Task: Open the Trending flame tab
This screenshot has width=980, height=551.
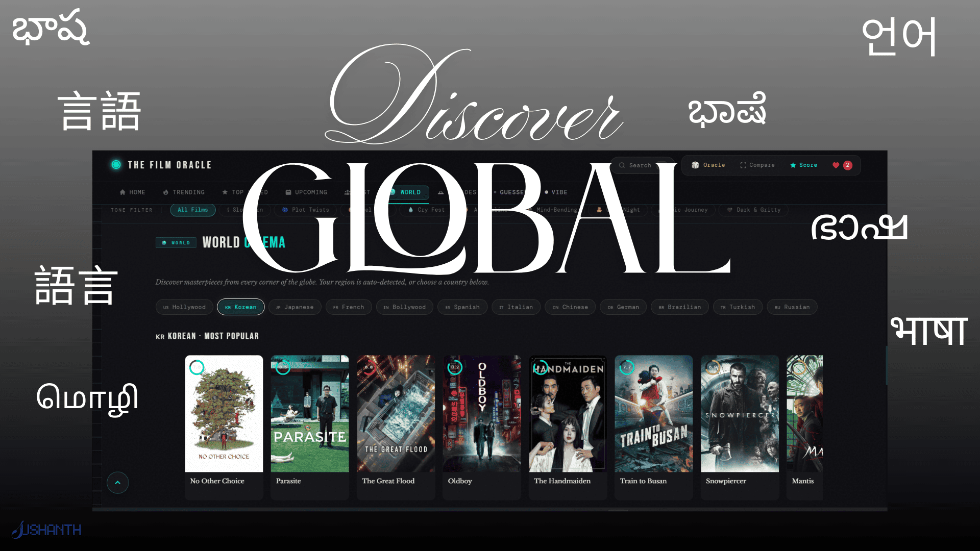Action: tap(184, 192)
